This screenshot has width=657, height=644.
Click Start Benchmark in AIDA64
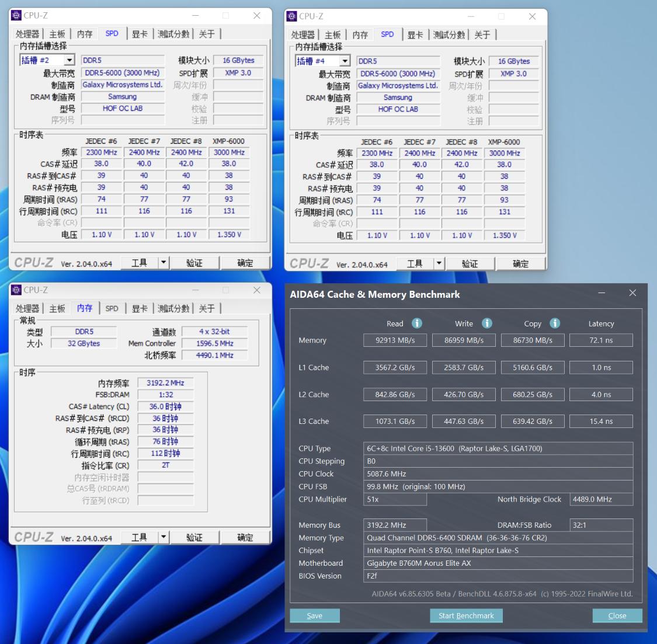click(x=466, y=615)
